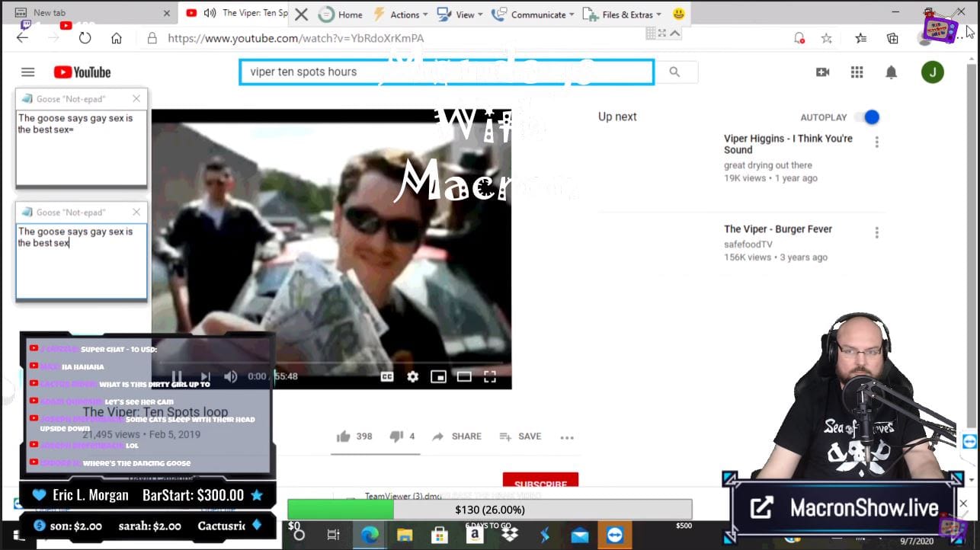Close the TeamViewer session with X
980x550 pixels.
pyautogui.click(x=301, y=14)
